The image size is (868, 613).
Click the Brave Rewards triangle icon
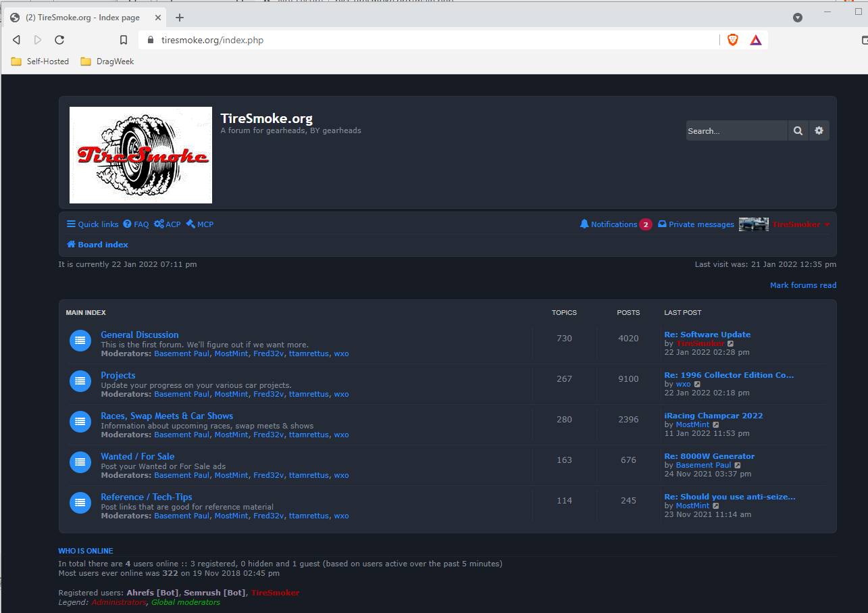(x=755, y=40)
